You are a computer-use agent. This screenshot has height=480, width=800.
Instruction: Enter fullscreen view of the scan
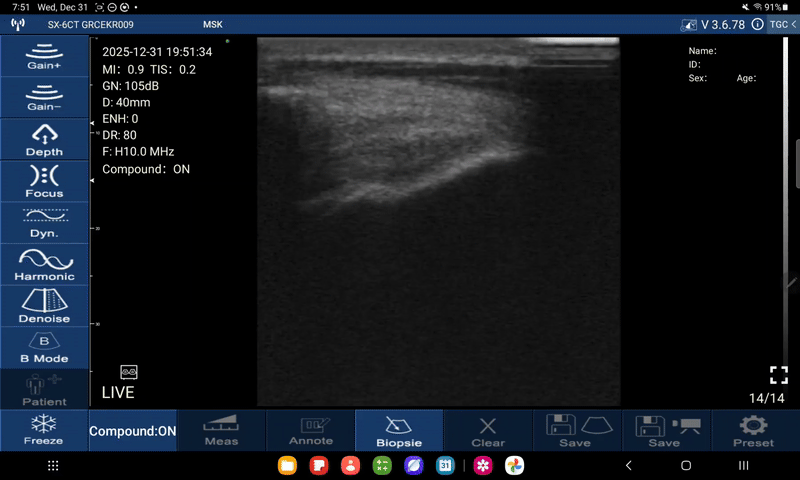779,375
